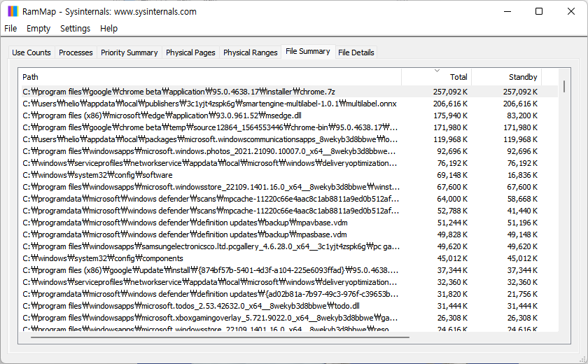This screenshot has width=588, height=364.
Task: Select the google update install row
Action: (290, 270)
